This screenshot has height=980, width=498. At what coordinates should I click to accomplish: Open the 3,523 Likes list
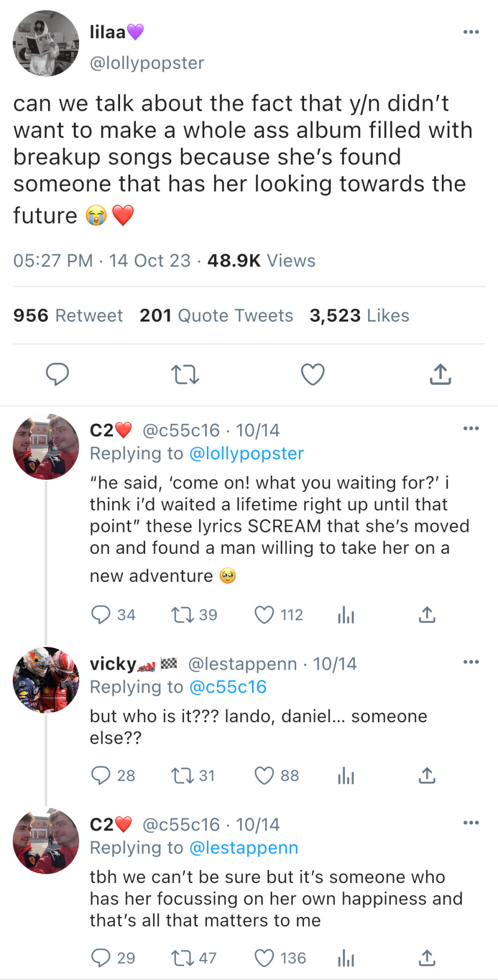[x=359, y=315]
